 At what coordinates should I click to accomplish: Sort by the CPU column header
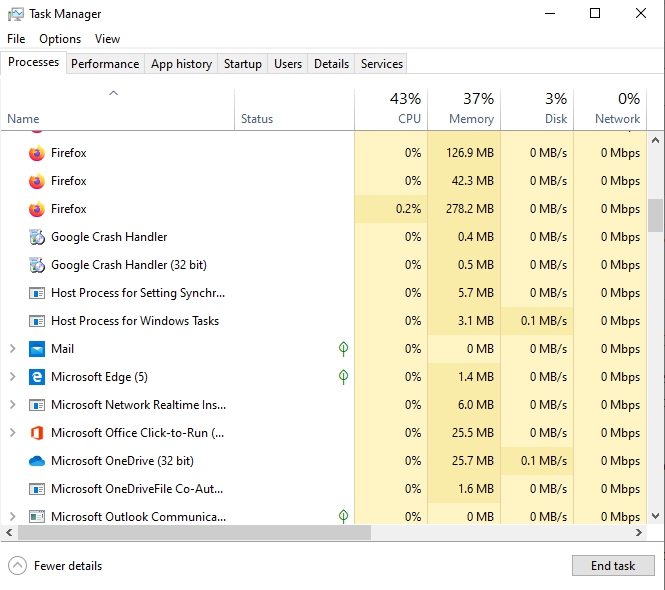pos(391,109)
